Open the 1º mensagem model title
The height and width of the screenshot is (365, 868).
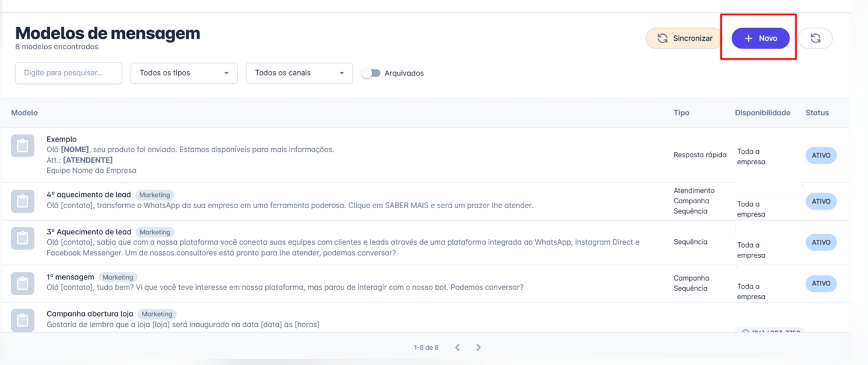[71, 277]
